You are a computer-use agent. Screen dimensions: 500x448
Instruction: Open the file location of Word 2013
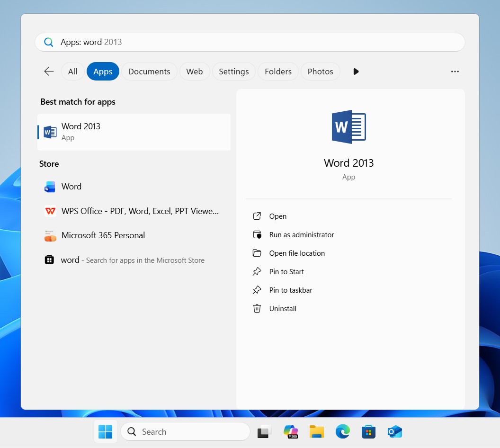coord(297,253)
